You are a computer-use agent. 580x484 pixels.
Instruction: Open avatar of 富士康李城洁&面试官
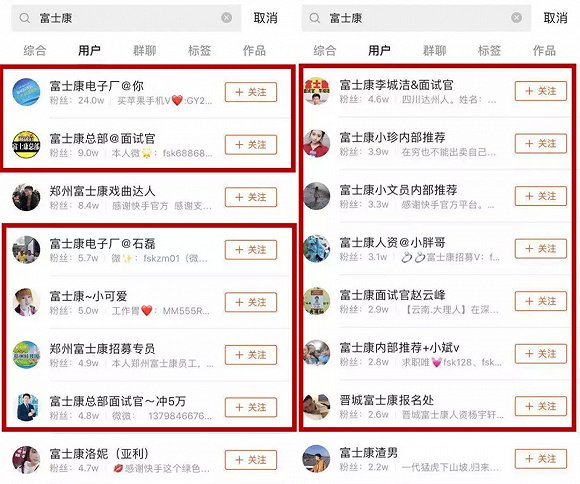pyautogui.click(x=316, y=91)
